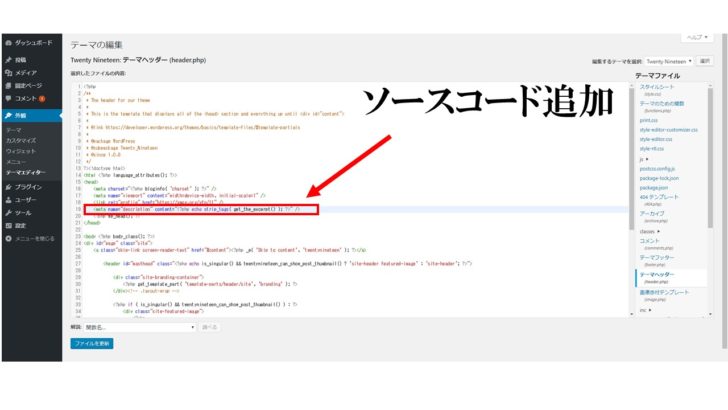
Task: Click the 固定ページ pages icon
Action: click(8, 86)
